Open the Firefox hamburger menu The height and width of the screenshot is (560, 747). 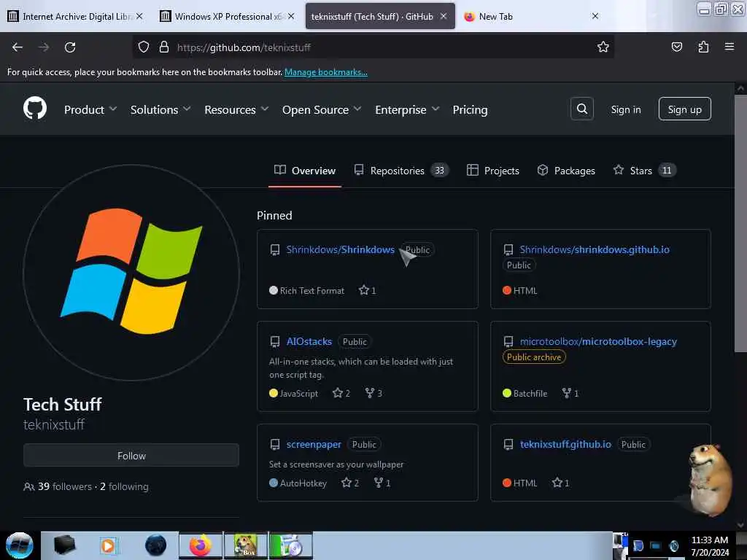[729, 47]
